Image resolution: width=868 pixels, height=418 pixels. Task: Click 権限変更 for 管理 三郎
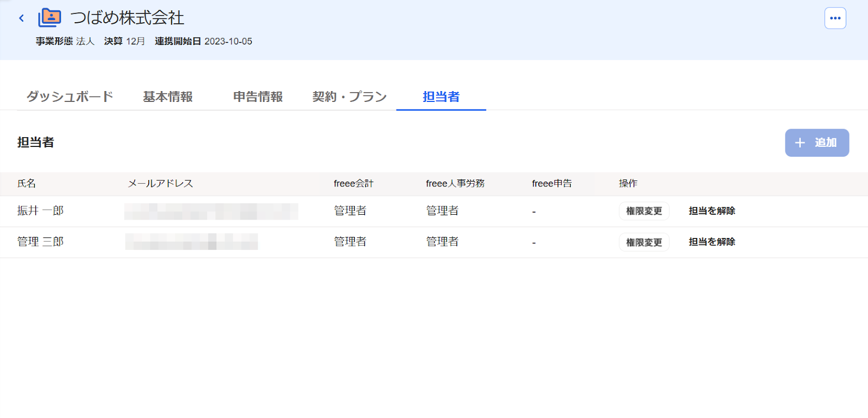click(644, 242)
